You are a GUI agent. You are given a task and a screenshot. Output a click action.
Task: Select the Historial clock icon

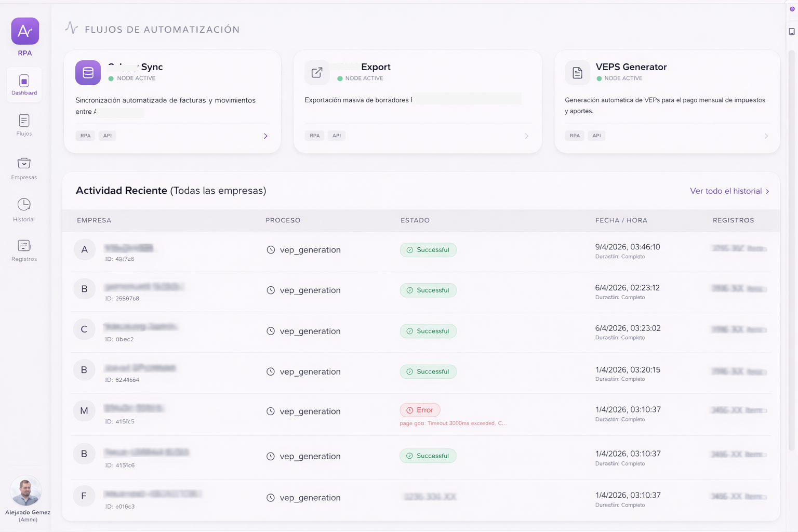click(x=24, y=204)
